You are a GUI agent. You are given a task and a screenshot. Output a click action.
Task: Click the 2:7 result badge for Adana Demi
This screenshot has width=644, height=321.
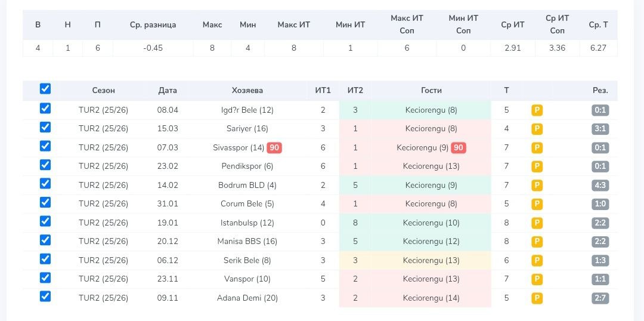coord(600,298)
